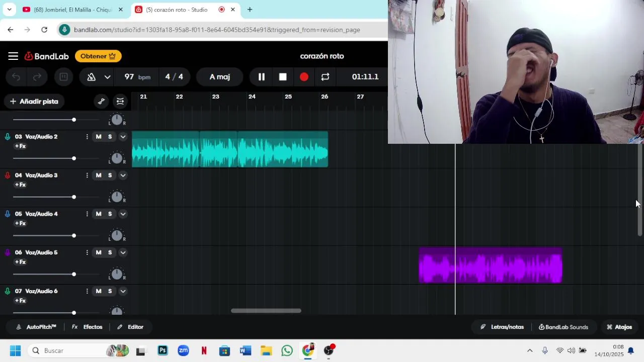The width and height of the screenshot is (644, 362).
Task: Open the Editor panel
Action: click(x=130, y=327)
